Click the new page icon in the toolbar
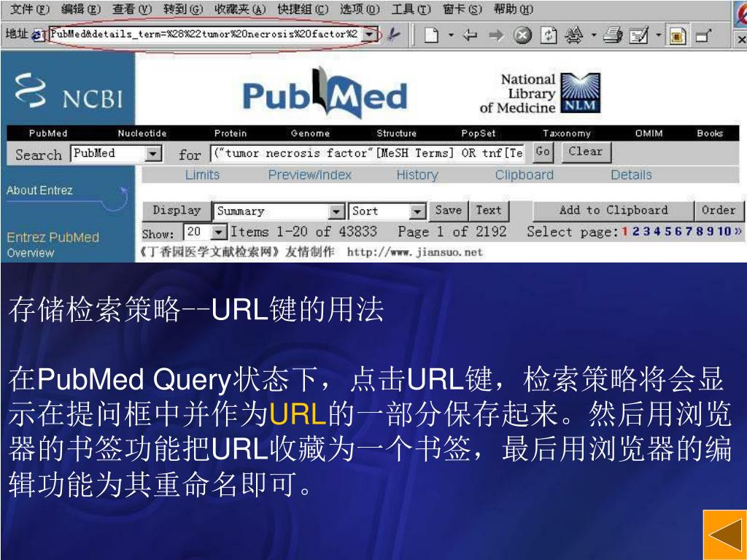747x560 pixels. pos(432,35)
